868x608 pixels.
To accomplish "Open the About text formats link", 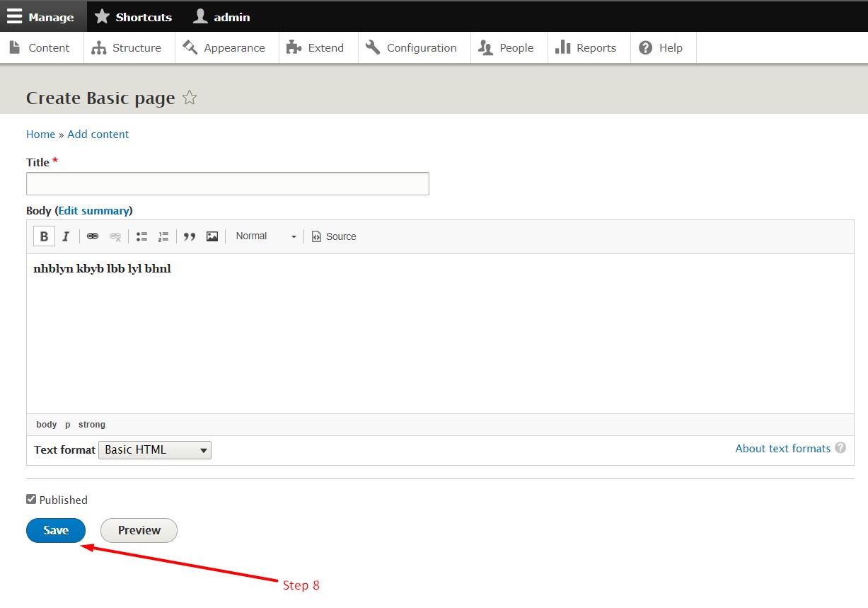I will [x=782, y=448].
